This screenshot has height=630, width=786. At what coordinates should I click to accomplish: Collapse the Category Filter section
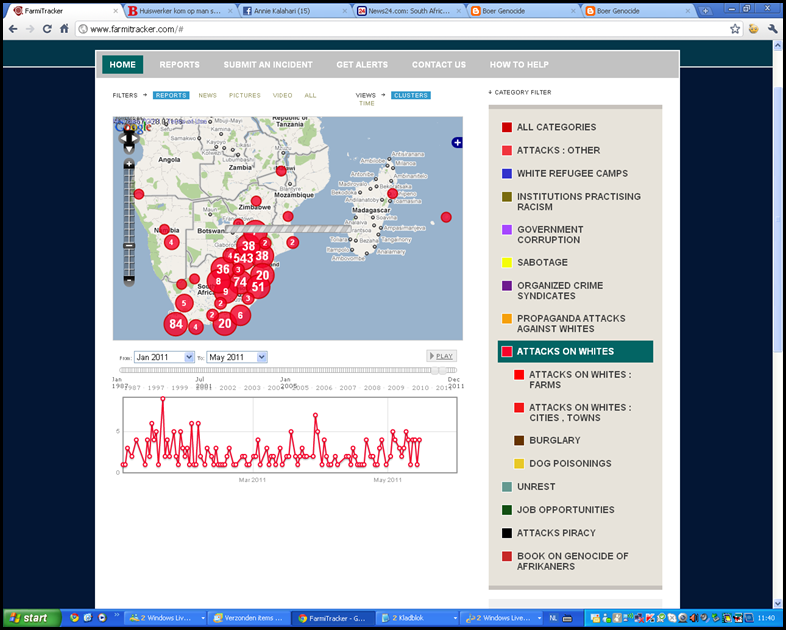click(520, 92)
